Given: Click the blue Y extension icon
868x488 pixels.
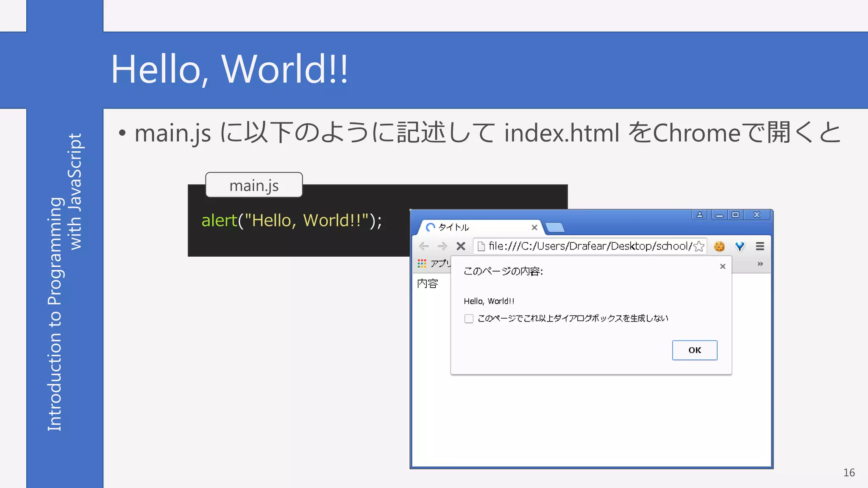Looking at the screenshot, I should click(x=740, y=246).
